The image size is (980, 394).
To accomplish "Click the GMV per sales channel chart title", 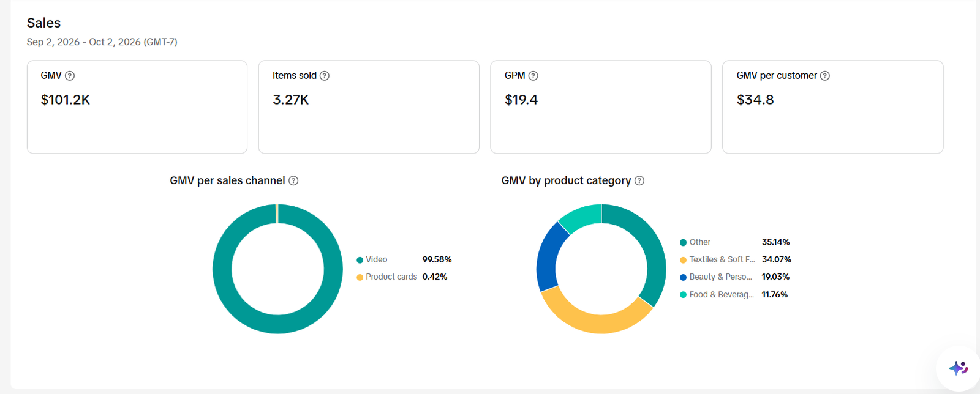I will pyautogui.click(x=227, y=180).
